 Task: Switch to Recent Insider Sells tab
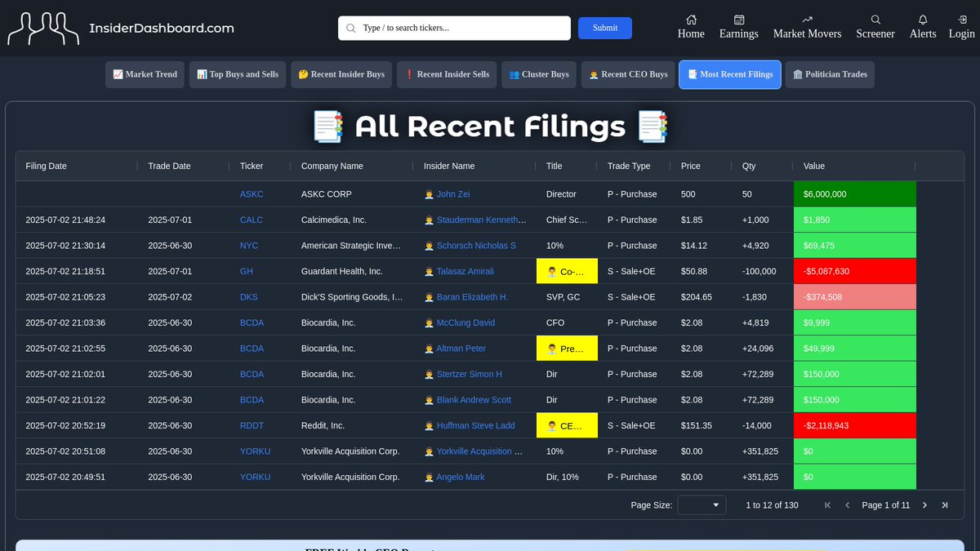pos(447,74)
